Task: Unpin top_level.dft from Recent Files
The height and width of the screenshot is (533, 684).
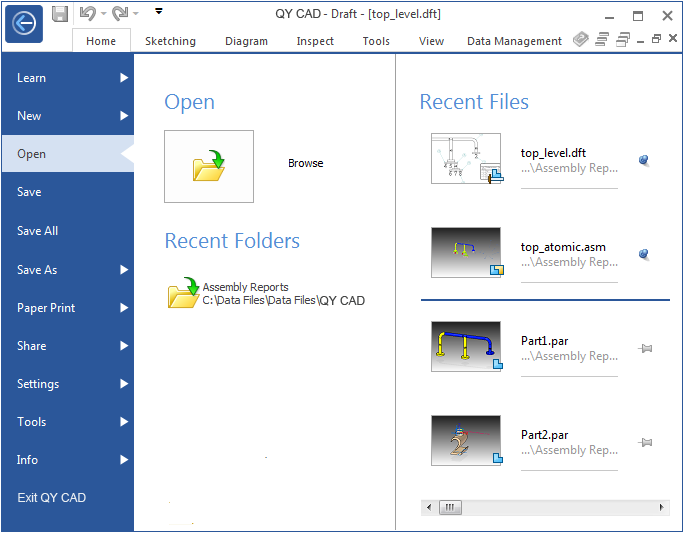Action: 645,161
